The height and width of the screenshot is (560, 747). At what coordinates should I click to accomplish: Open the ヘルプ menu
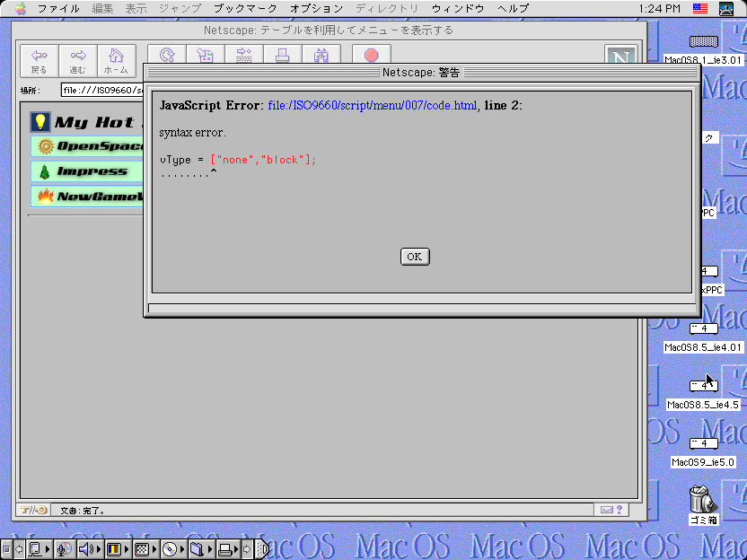(513, 9)
